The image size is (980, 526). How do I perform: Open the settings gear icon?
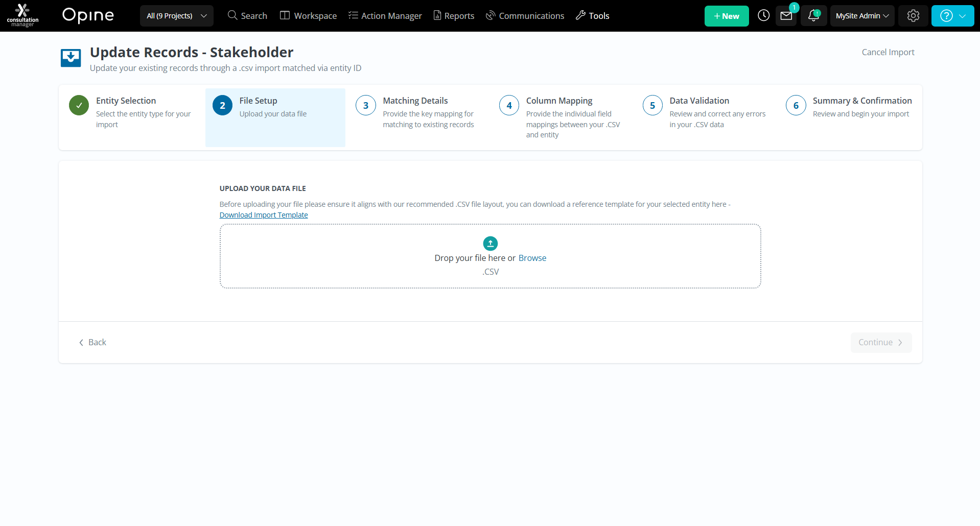(x=913, y=16)
